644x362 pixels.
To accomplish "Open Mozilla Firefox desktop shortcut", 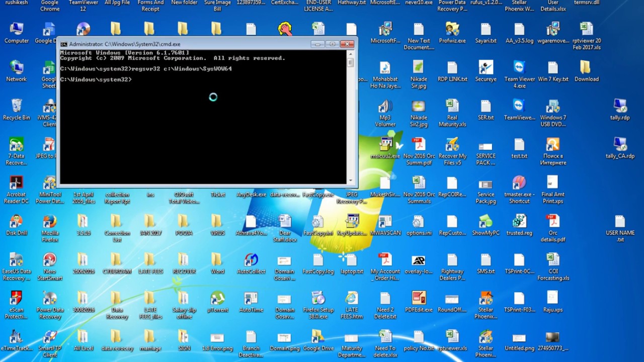I will pos(50,228).
